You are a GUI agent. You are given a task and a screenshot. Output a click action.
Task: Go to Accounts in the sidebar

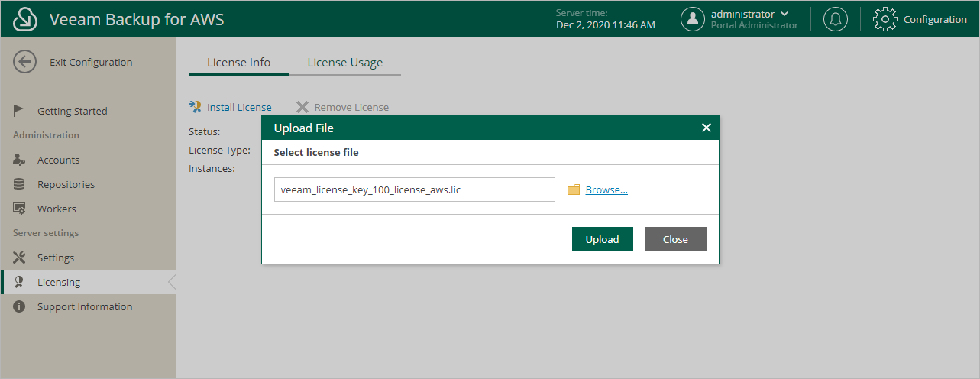click(58, 160)
